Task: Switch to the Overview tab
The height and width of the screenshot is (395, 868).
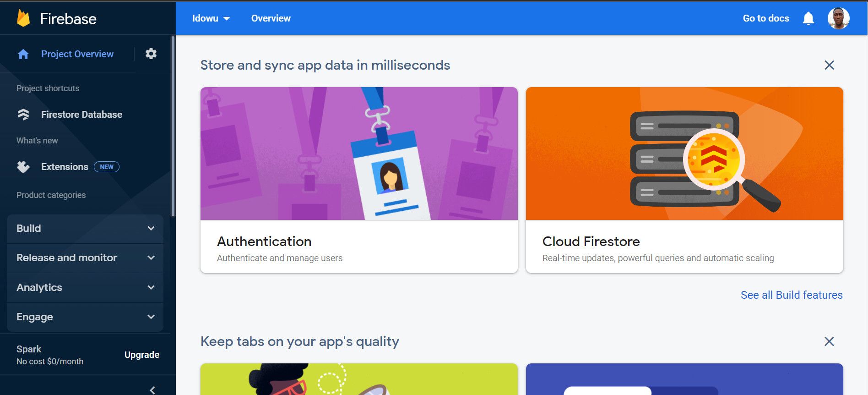Action: (271, 18)
